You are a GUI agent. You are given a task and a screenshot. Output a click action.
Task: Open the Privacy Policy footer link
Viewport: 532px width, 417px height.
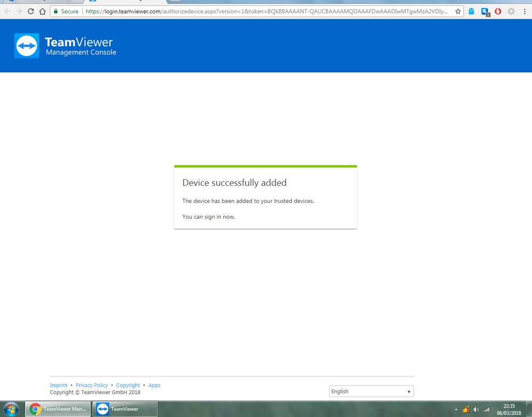click(92, 385)
